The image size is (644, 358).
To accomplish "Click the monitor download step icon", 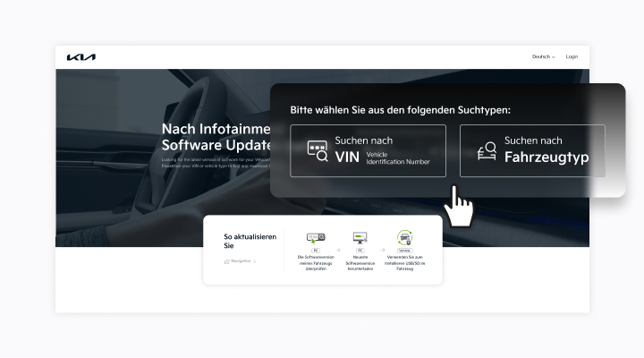I will tap(360, 237).
